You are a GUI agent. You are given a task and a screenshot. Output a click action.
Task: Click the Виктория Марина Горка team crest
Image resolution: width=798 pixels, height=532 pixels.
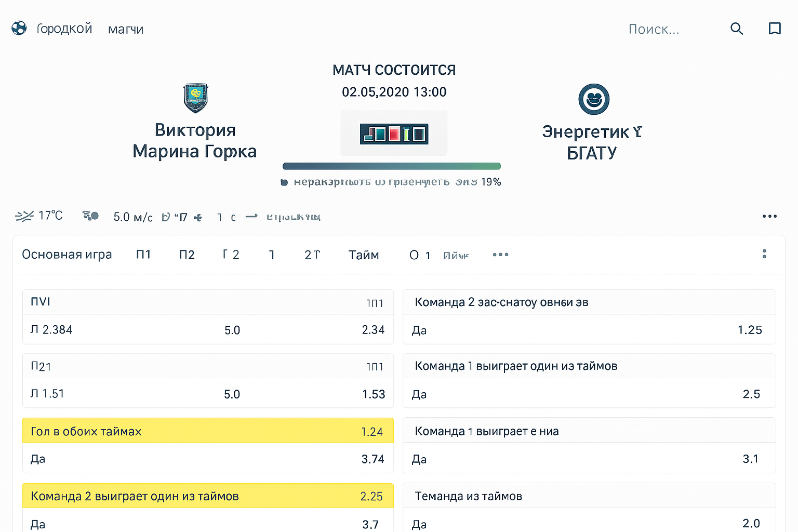pos(196,98)
